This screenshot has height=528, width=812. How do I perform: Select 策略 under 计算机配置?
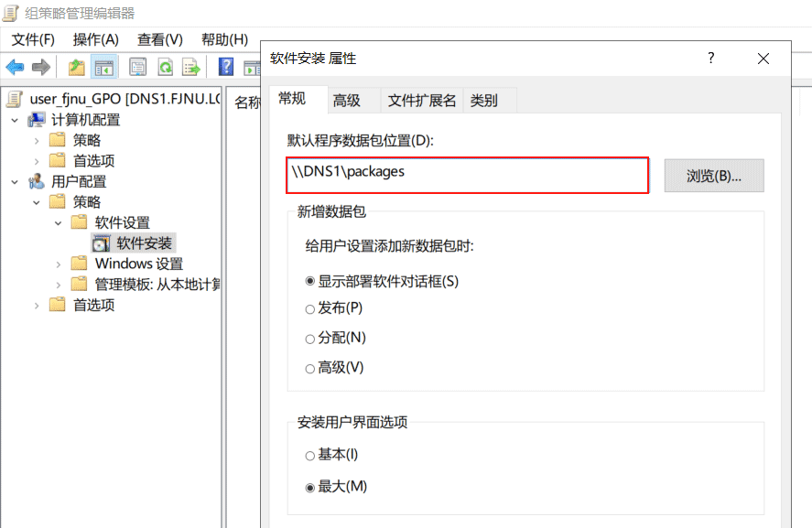(86, 140)
